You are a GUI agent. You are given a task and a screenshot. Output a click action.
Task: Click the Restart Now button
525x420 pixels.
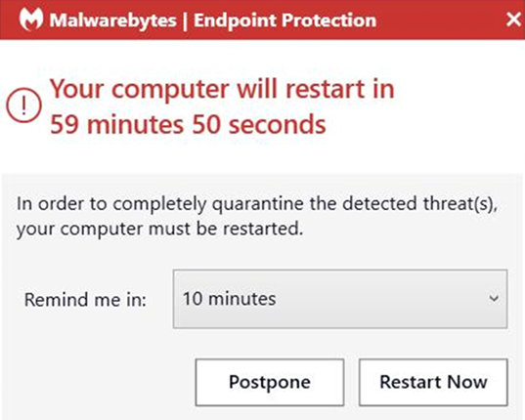(x=433, y=382)
